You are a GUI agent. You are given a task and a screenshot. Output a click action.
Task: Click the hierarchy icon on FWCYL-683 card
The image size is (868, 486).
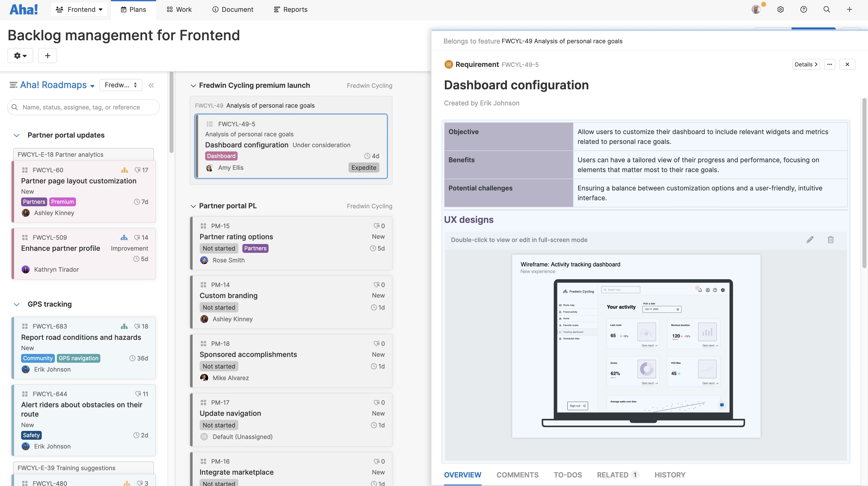(124, 326)
